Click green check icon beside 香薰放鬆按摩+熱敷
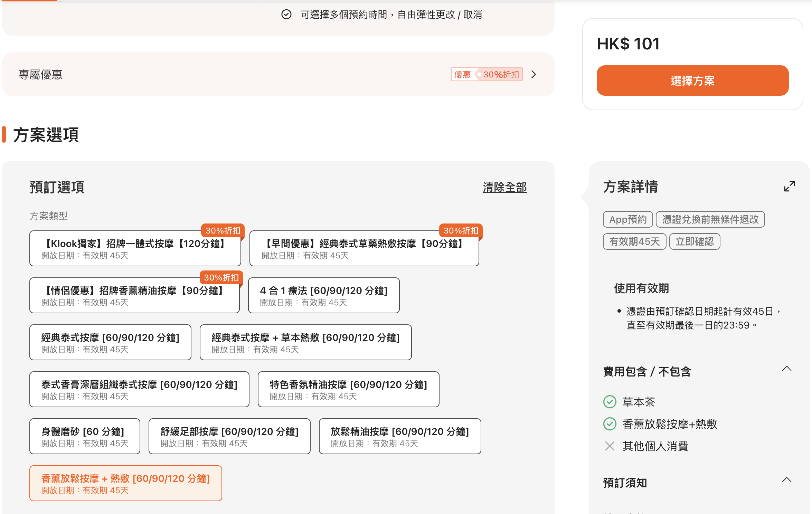Screen dimensions: 812x514 tap(610, 424)
